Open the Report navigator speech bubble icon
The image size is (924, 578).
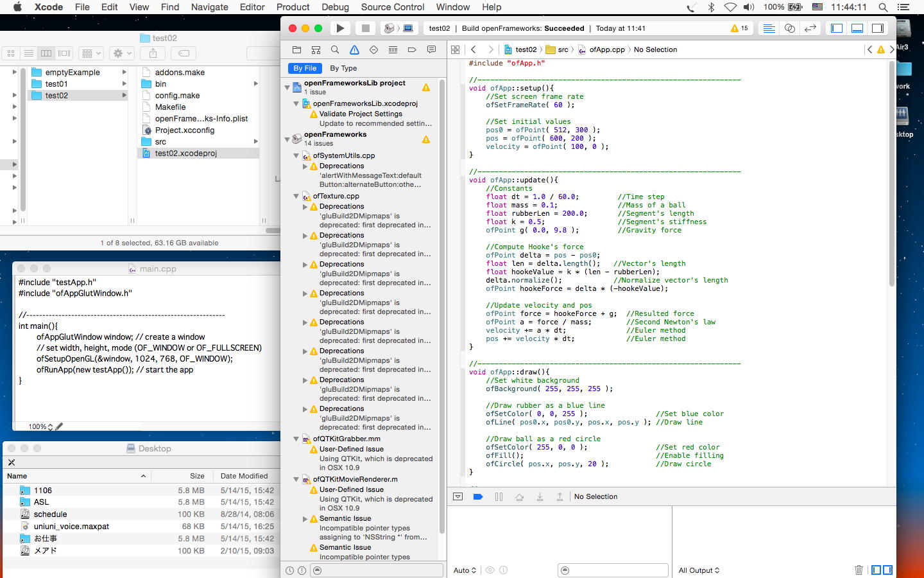[x=431, y=49]
